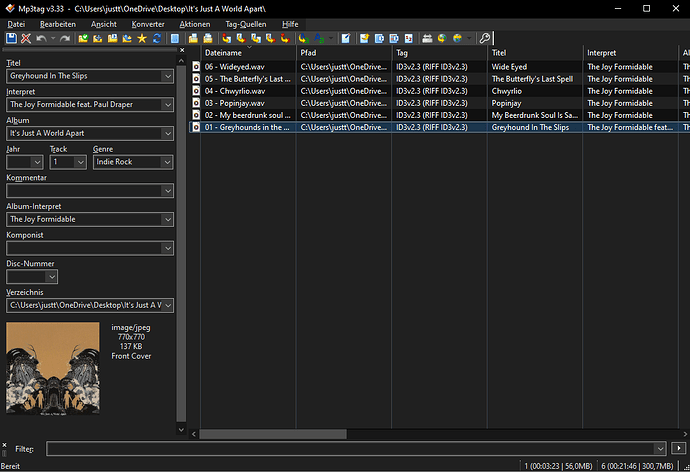Click the Filename - Filename converter icon
This screenshot has width=690, height=472.
256,38
